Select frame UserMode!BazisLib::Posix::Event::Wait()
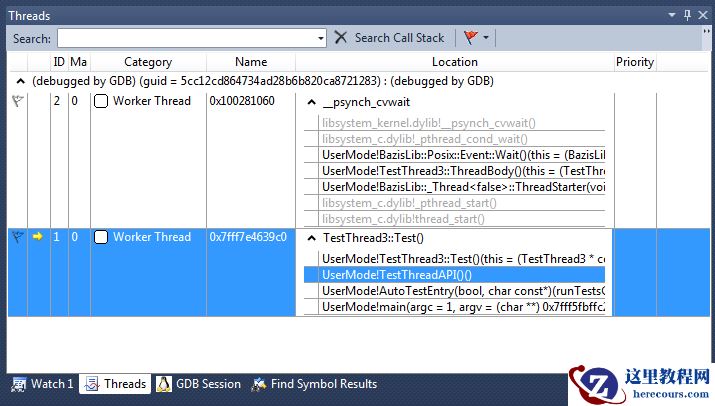This screenshot has height=406, width=715. point(455,155)
